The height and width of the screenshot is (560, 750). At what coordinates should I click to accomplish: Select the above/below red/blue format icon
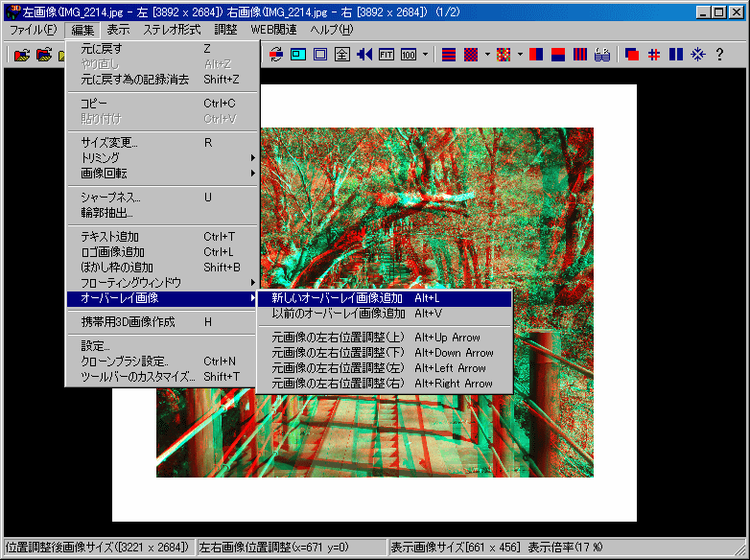coord(558,55)
